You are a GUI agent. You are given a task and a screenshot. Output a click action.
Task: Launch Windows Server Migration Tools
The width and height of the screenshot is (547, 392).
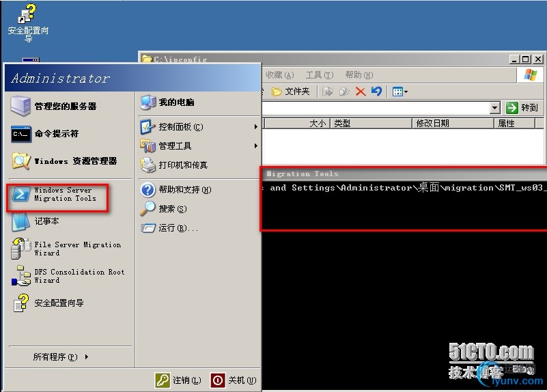pyautogui.click(x=54, y=194)
